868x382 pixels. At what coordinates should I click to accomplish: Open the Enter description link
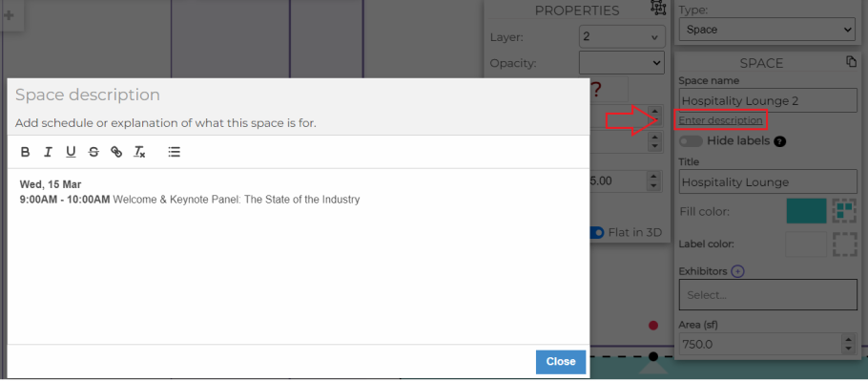721,120
